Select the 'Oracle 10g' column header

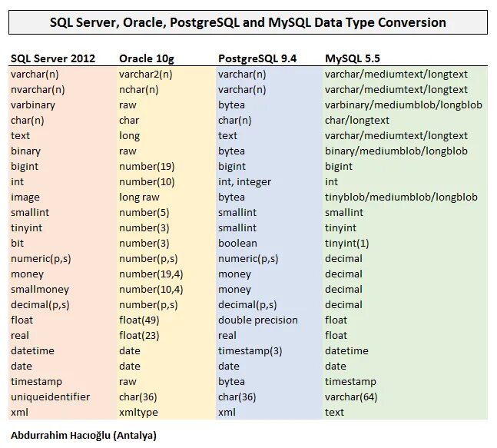point(147,58)
